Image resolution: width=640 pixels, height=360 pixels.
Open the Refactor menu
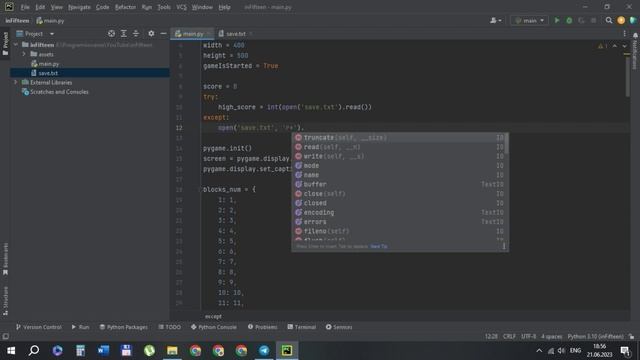125,7
